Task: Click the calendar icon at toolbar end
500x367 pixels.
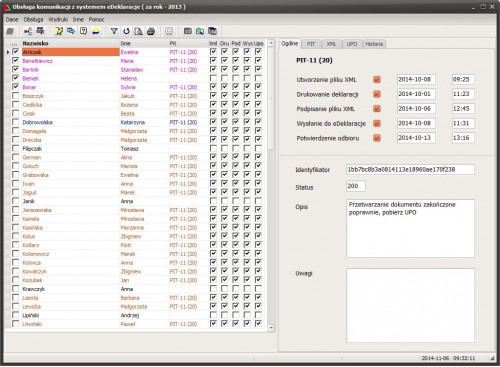Action: 212,31
